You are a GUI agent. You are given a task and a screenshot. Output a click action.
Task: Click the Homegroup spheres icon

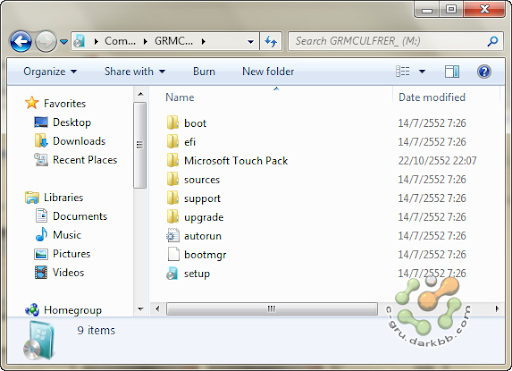pyautogui.click(x=32, y=310)
